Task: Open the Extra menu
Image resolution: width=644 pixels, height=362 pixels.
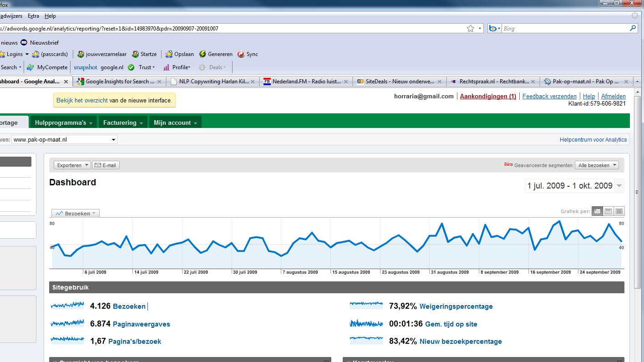Action: 33,16
